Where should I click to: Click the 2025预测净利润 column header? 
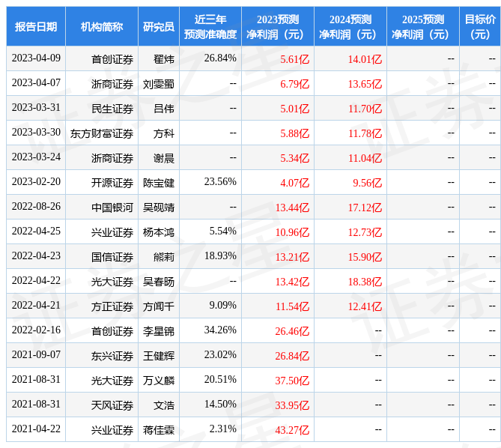(423, 26)
